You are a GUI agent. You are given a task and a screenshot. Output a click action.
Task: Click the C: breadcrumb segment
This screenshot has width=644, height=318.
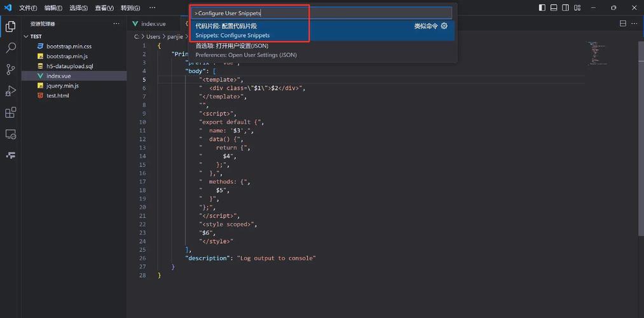[137, 36]
